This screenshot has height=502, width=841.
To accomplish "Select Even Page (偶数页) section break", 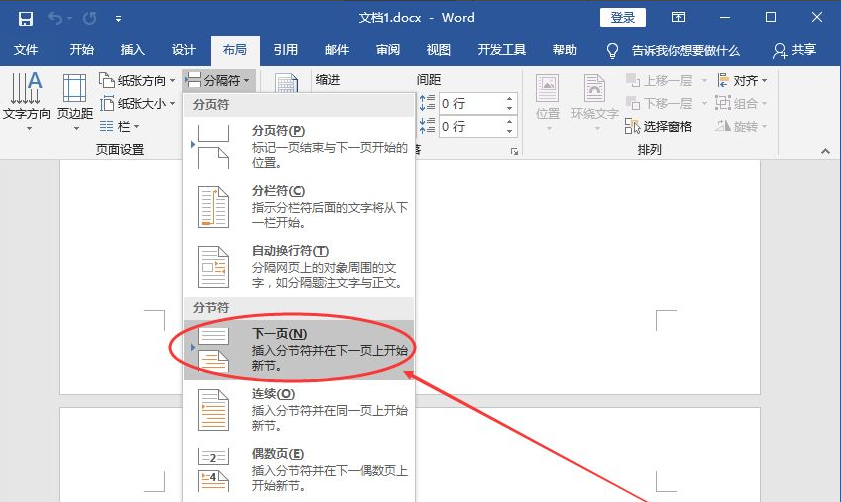I will coord(213,468).
